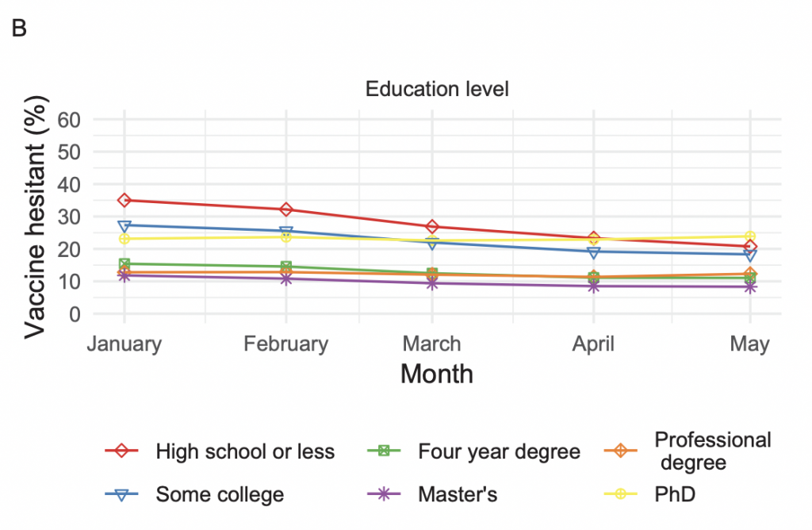812x530 pixels.
Task: Click the "Month" x-axis title
Action: (x=436, y=374)
